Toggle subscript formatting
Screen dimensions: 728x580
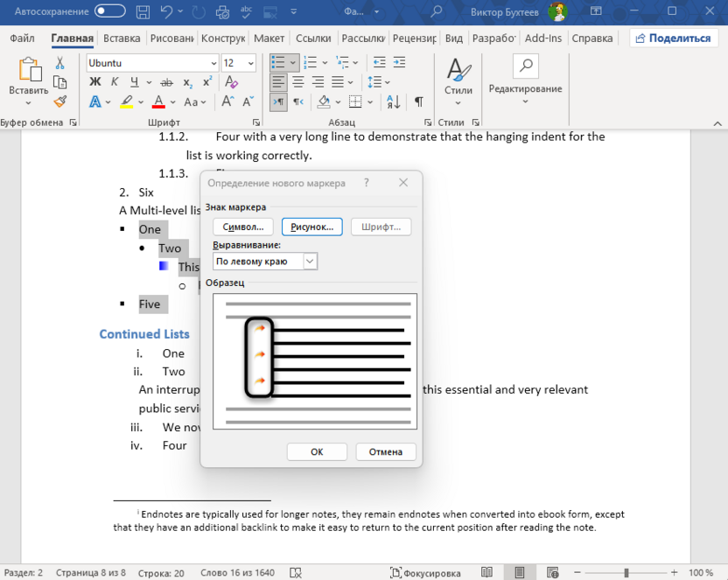click(x=187, y=82)
